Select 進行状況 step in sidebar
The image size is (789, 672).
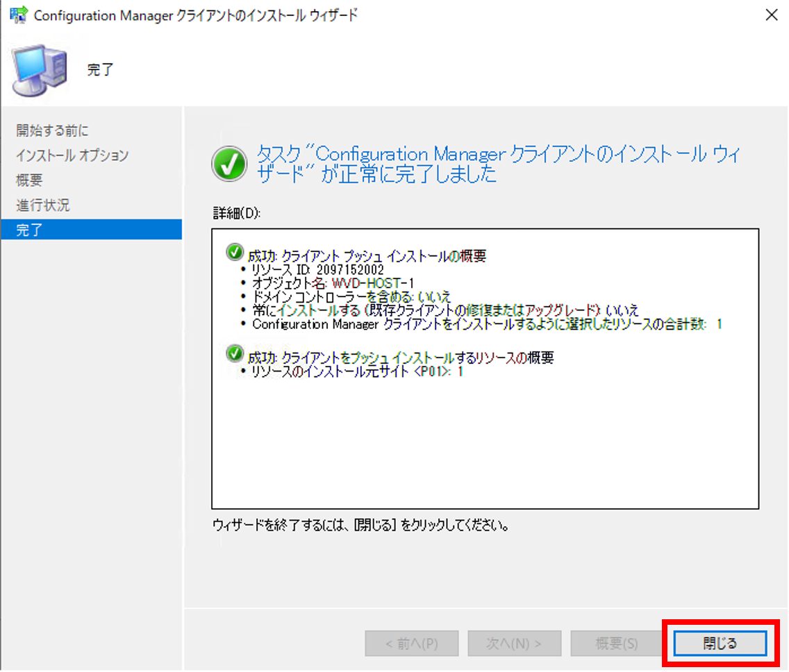(43, 205)
